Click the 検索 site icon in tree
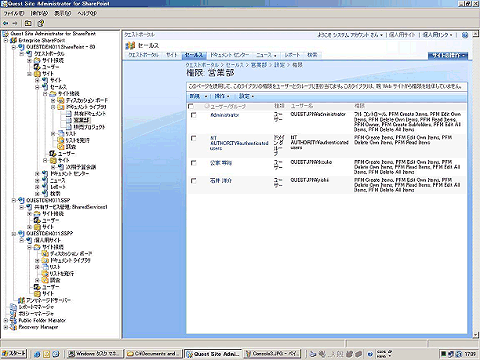 pos(46,194)
